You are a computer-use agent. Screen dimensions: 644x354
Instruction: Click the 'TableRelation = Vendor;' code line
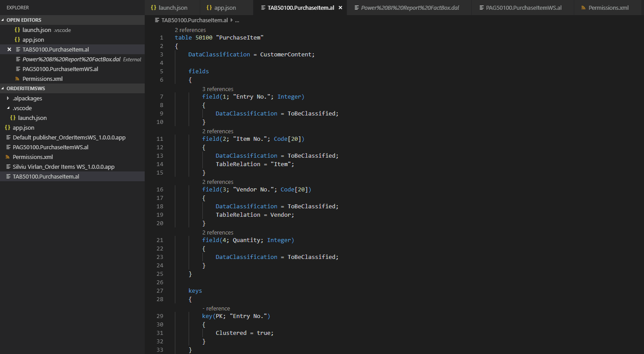pos(255,215)
